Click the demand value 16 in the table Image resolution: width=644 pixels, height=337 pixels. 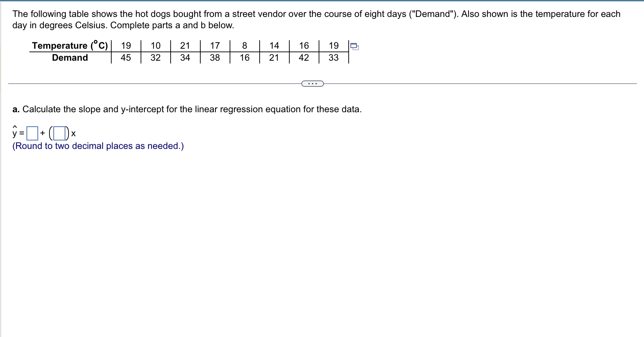[x=244, y=58]
